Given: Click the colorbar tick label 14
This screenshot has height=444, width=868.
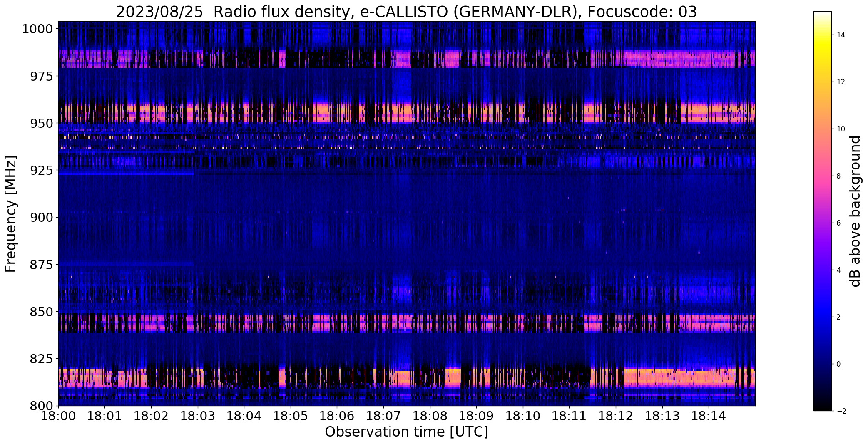Looking at the screenshot, I should (841, 35).
